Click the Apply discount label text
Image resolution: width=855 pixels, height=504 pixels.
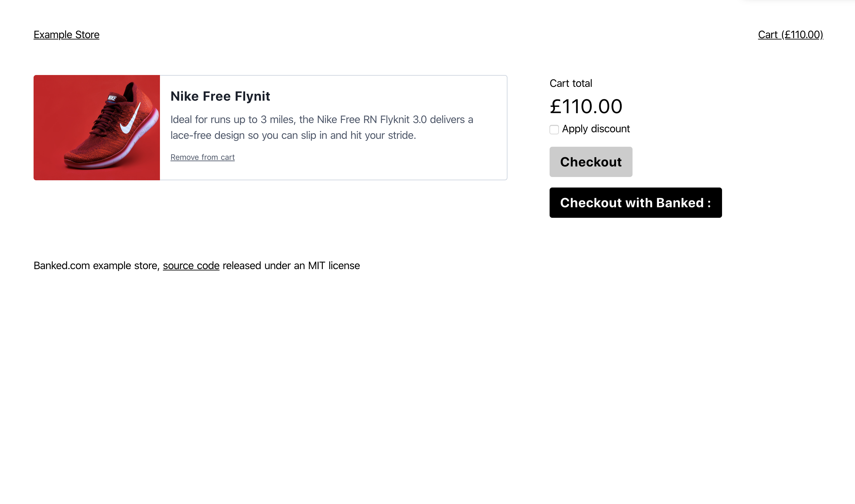click(596, 129)
